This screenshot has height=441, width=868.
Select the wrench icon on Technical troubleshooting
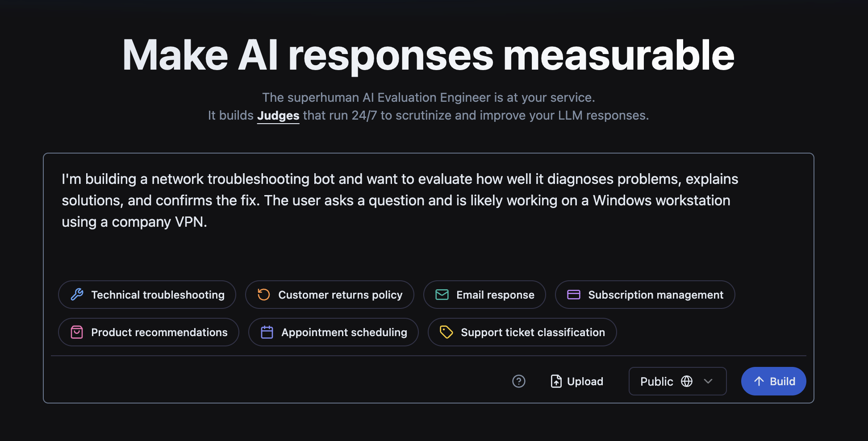(x=77, y=295)
